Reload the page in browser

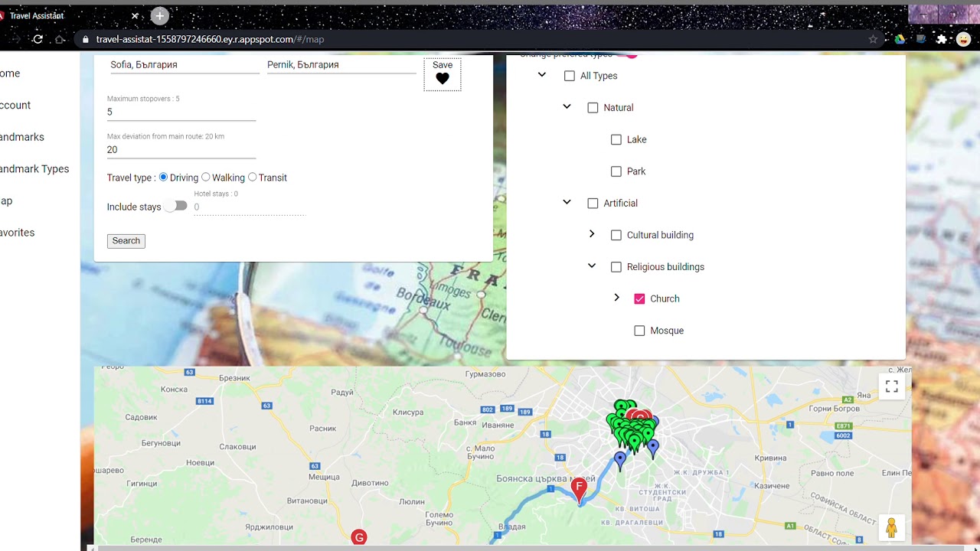38,39
